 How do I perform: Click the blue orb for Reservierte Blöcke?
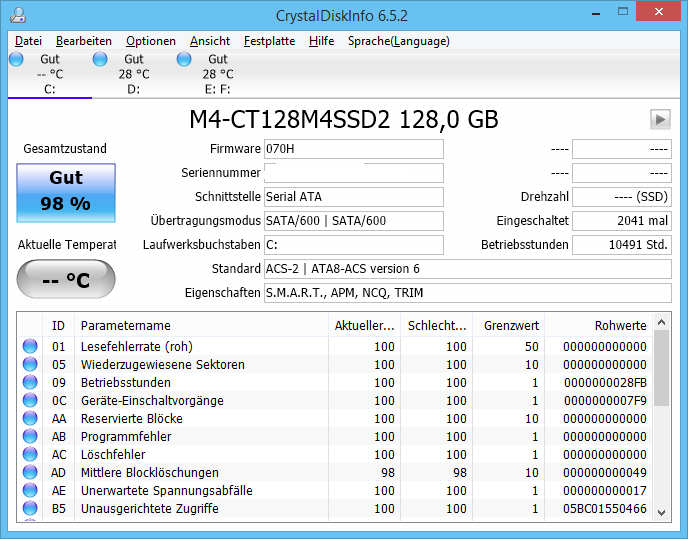(30, 418)
